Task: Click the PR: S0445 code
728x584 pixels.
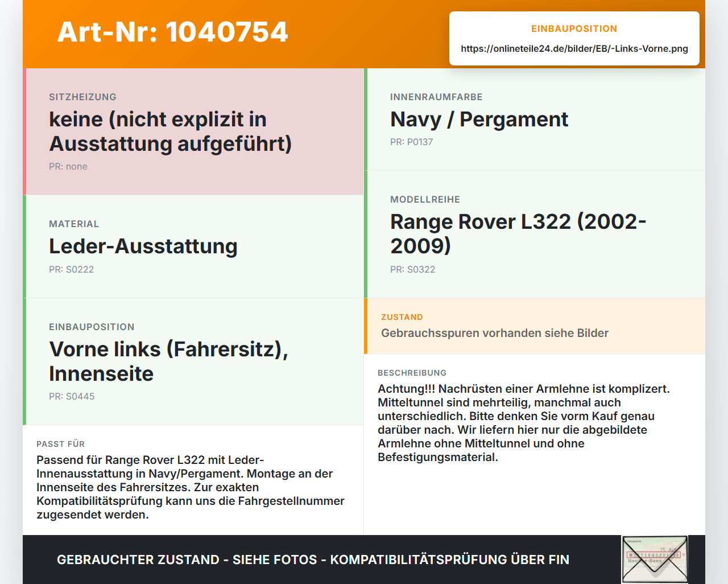Action: coord(72,397)
